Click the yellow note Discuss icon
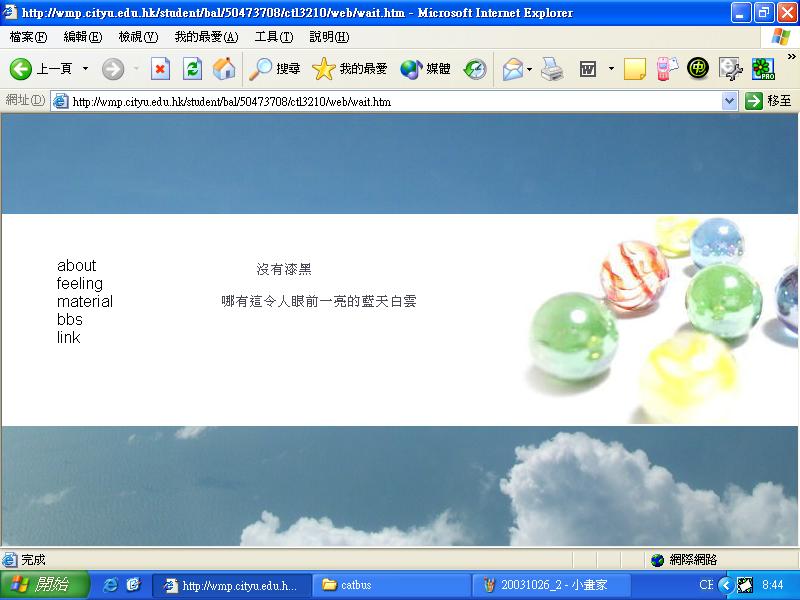800x600 pixels. [635, 69]
